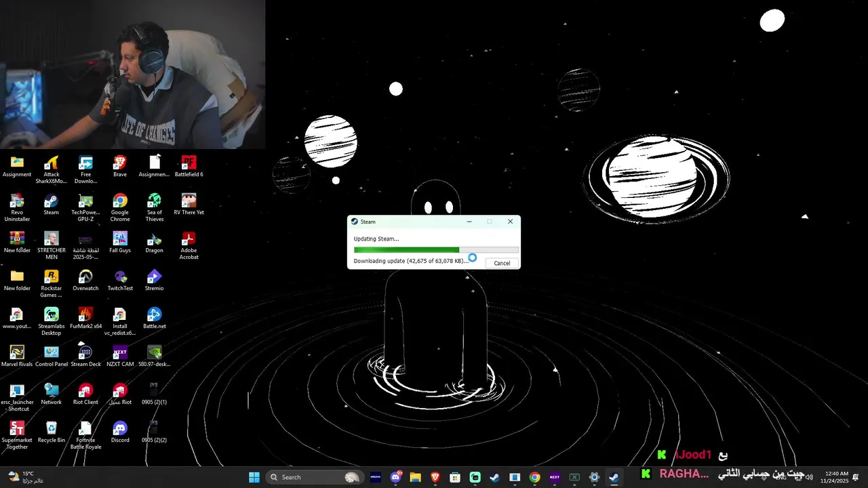Select the Assignment folder on desktop
This screenshot has height=488, width=868.
tap(17, 167)
